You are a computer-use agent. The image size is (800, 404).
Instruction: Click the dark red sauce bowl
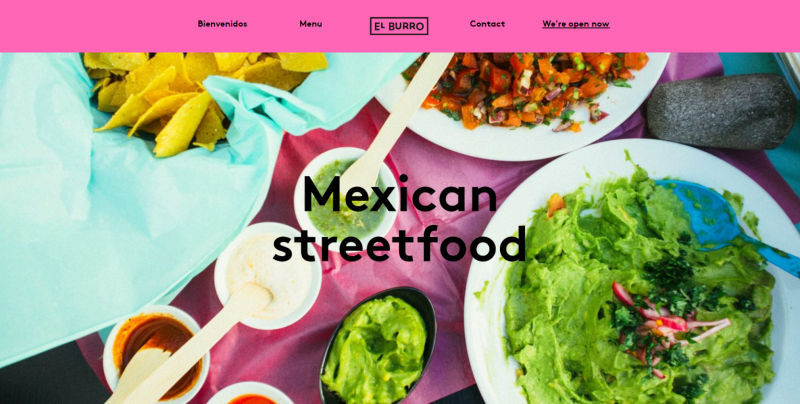tap(156, 355)
